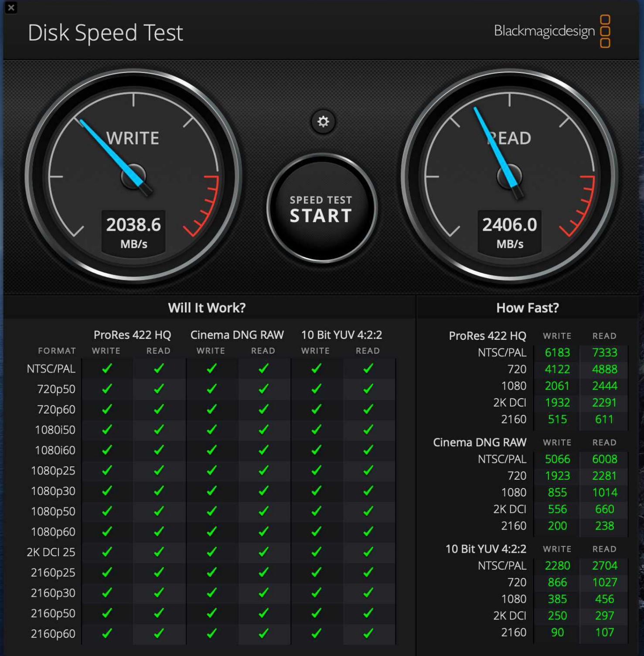Open the settings gear above the start button

[x=323, y=122]
